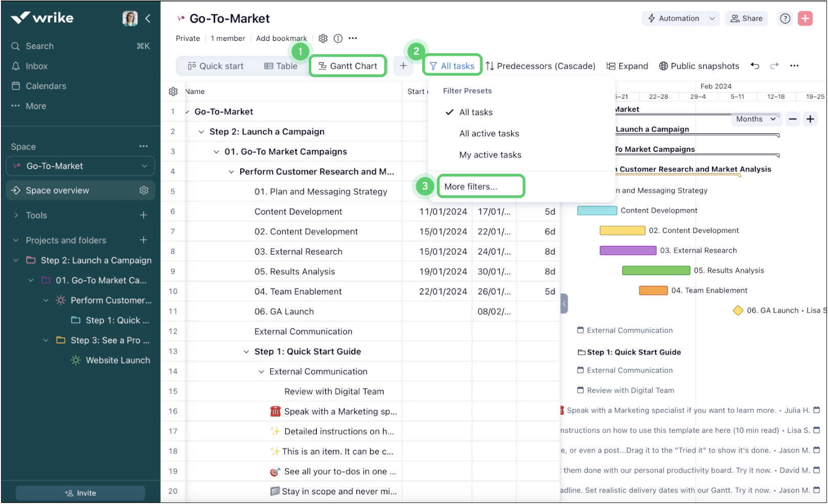828x504 pixels.
Task: Open More filters from the filter menu
Action: click(x=470, y=186)
